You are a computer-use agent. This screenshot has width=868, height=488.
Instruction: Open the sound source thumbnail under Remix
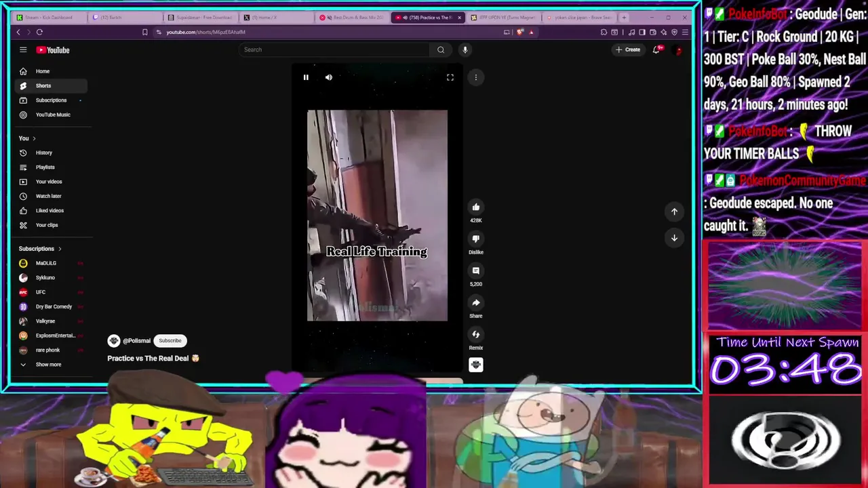click(x=476, y=365)
